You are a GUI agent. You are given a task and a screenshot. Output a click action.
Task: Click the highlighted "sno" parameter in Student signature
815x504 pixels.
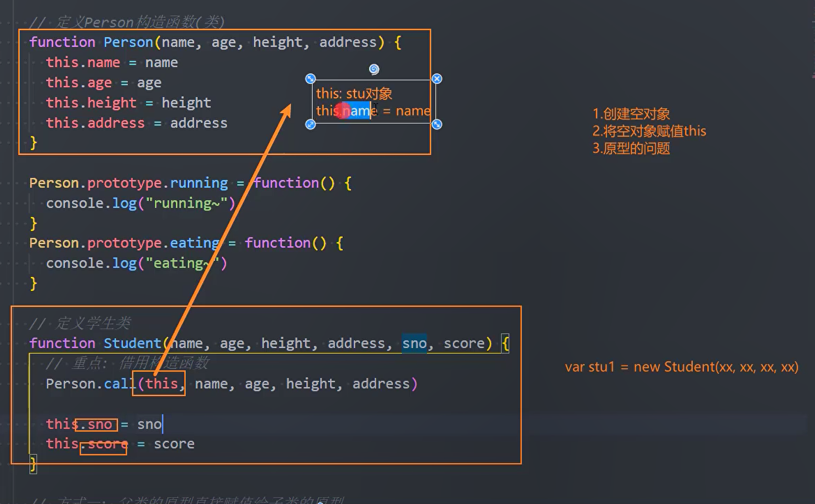coord(414,343)
